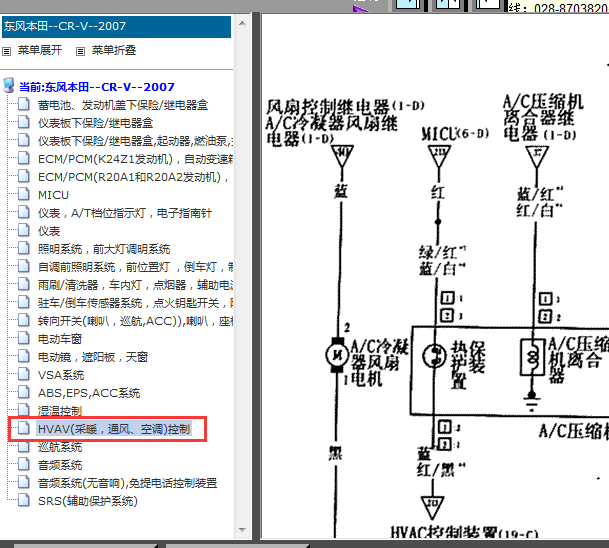
Task: Click page icon next to 仪表 entry
Action: 24,230
